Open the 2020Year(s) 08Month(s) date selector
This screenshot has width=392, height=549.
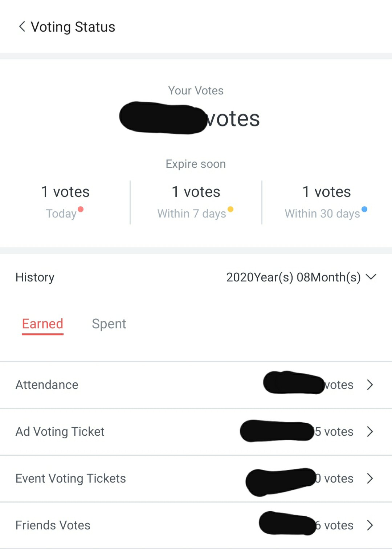(301, 277)
